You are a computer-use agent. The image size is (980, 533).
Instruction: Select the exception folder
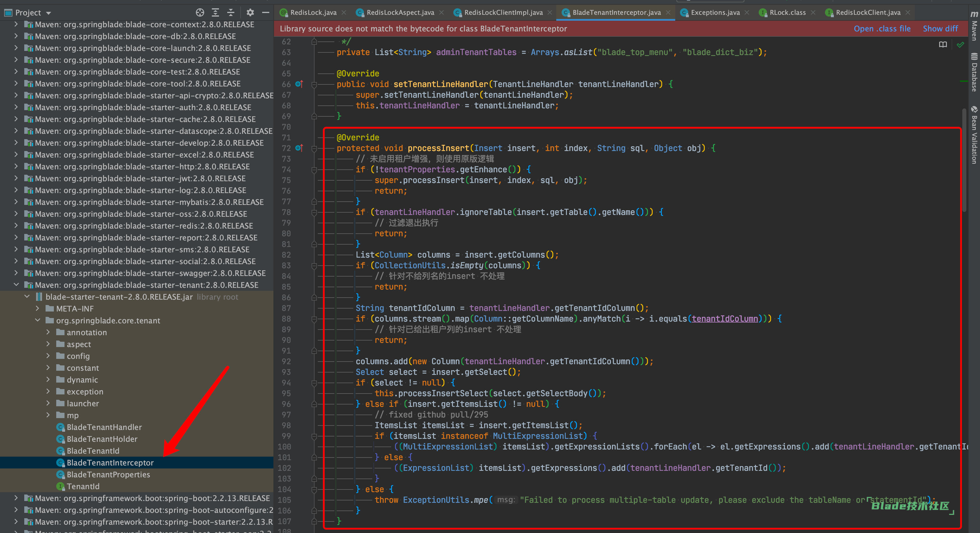[x=85, y=391]
